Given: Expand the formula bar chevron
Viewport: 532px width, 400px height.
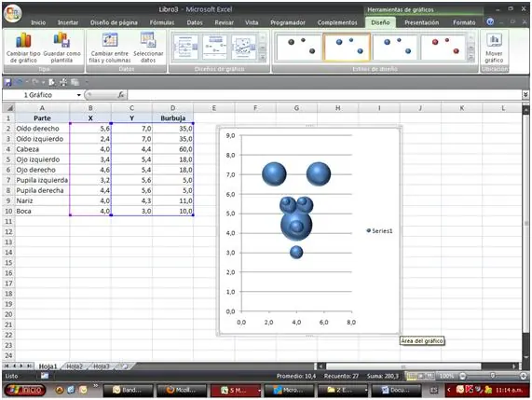Looking at the screenshot, I should tap(525, 95).
